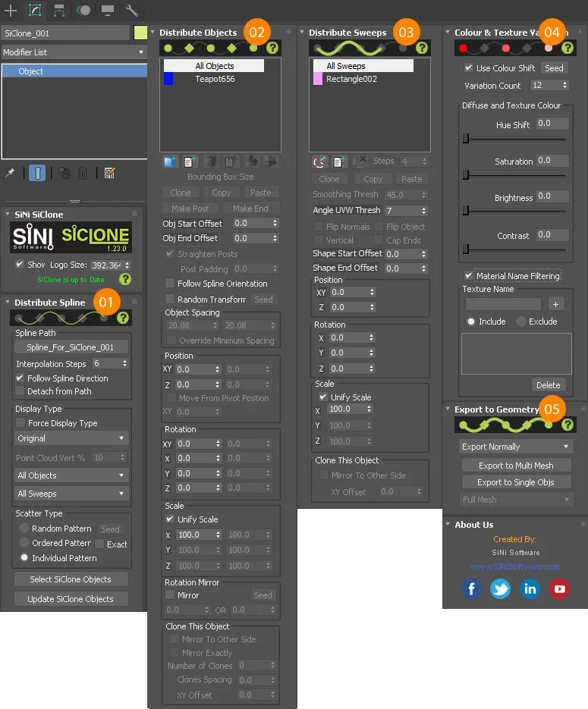
Task: Open All Sweeps dropdown in Display Type
Action: (x=71, y=494)
